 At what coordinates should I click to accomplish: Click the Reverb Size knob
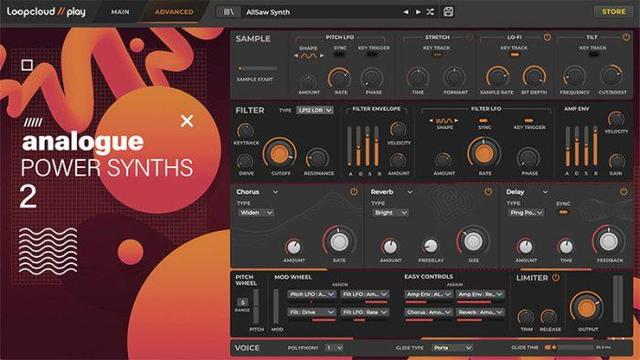coord(473,241)
